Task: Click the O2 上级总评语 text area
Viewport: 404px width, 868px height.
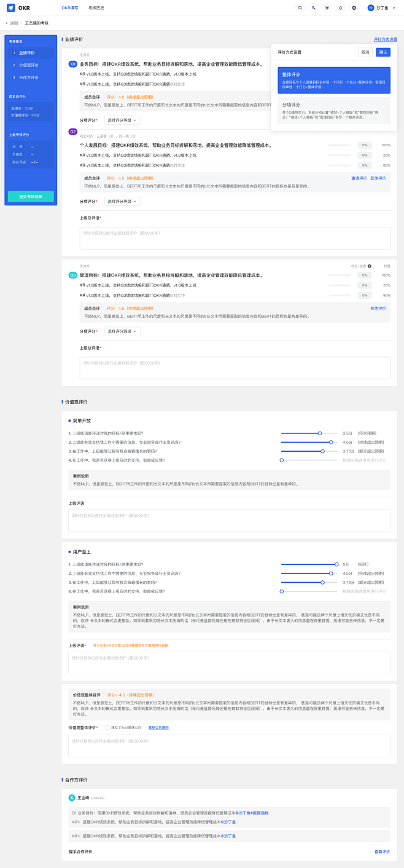Action: tap(235, 238)
